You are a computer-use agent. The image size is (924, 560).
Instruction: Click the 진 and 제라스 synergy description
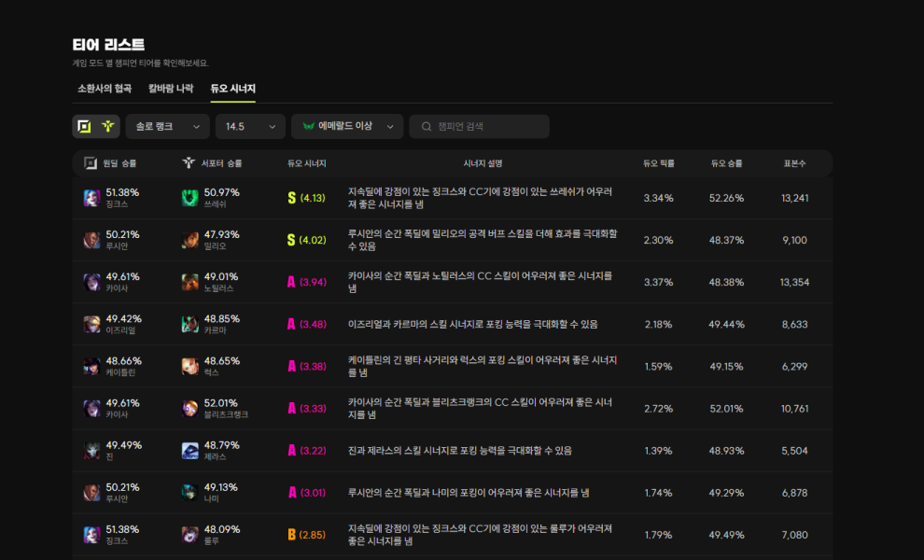coord(459,451)
